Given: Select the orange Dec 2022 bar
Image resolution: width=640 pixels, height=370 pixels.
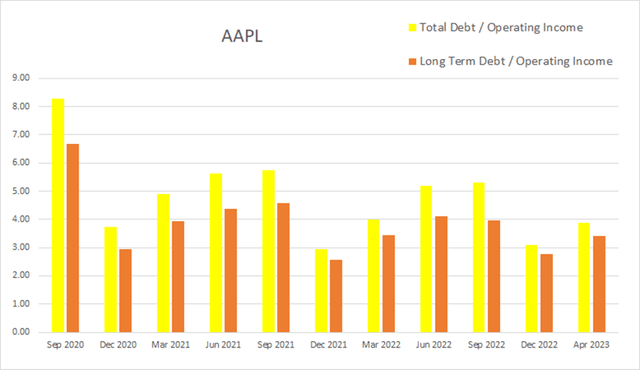Looking at the screenshot, I should 547,293.
